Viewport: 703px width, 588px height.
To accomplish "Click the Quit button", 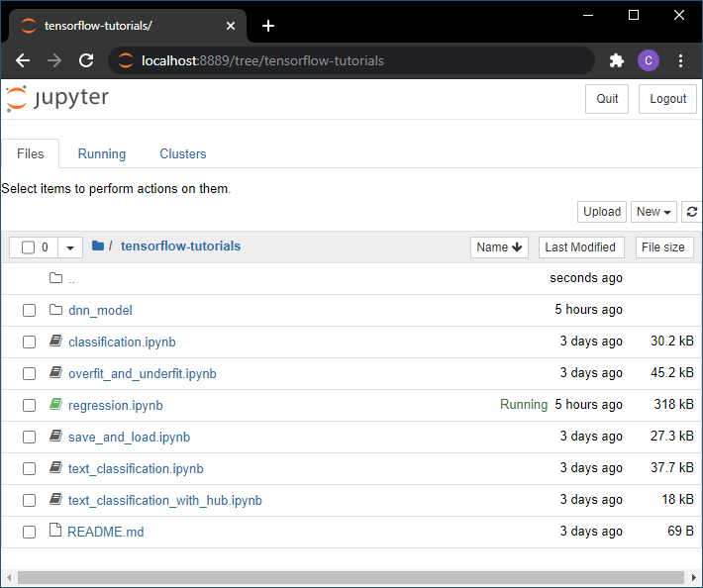I will tap(607, 99).
